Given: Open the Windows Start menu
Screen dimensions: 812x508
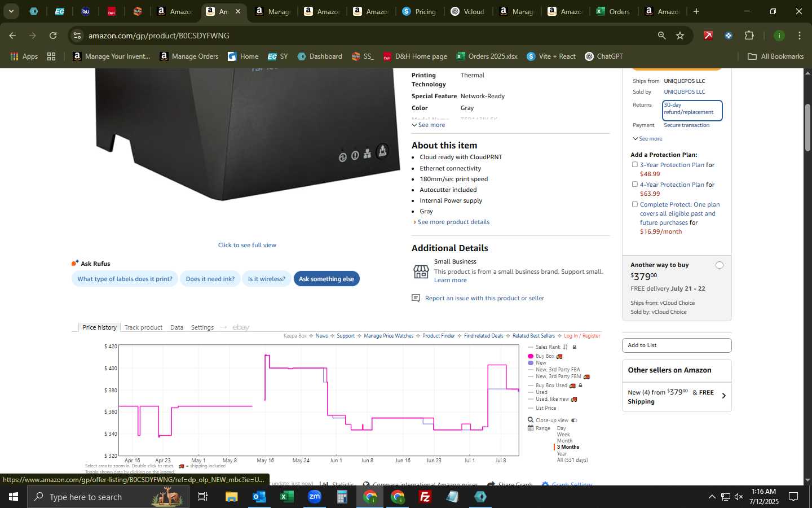Looking at the screenshot, I should [x=14, y=497].
